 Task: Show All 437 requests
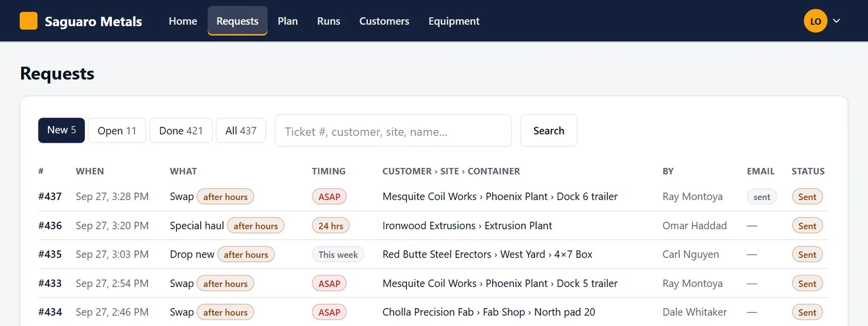tap(241, 130)
